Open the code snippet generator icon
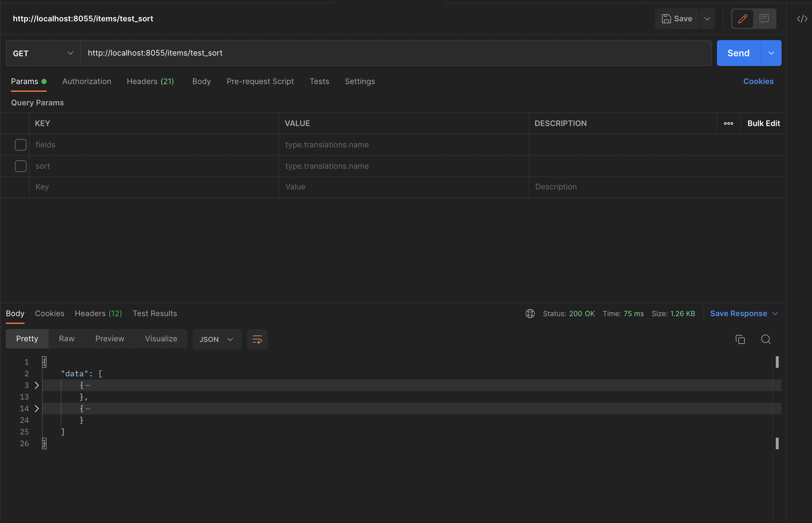The image size is (812, 523). click(x=802, y=19)
